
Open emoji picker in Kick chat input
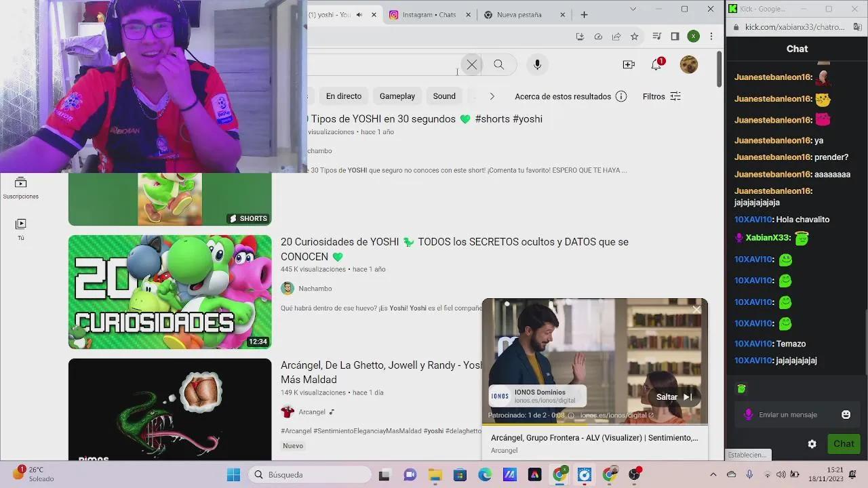click(846, 414)
